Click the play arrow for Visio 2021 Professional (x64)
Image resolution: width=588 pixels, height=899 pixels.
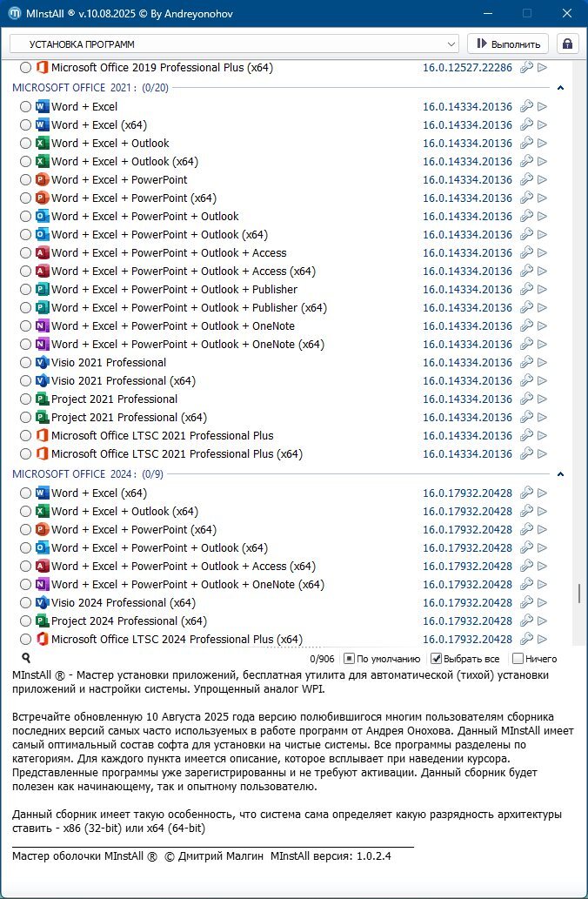(542, 380)
